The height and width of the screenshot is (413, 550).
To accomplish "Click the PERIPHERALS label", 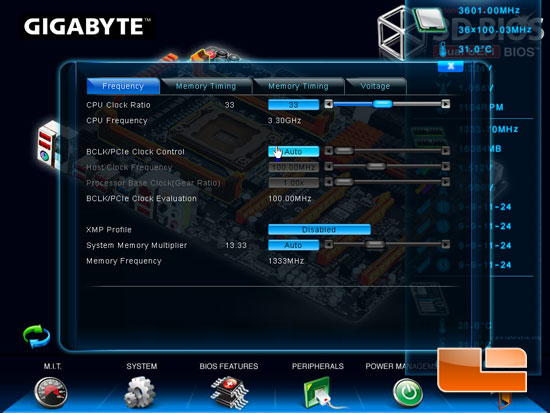I will (x=318, y=366).
